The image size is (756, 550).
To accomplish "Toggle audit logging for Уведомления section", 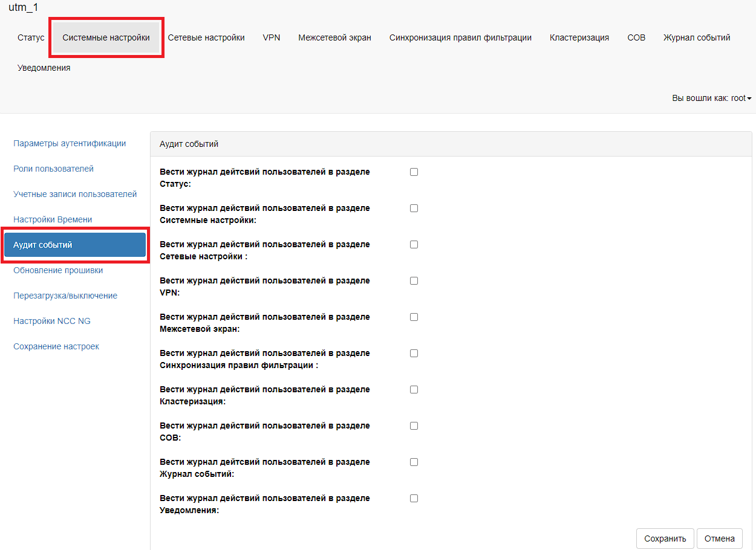I will (x=414, y=499).
